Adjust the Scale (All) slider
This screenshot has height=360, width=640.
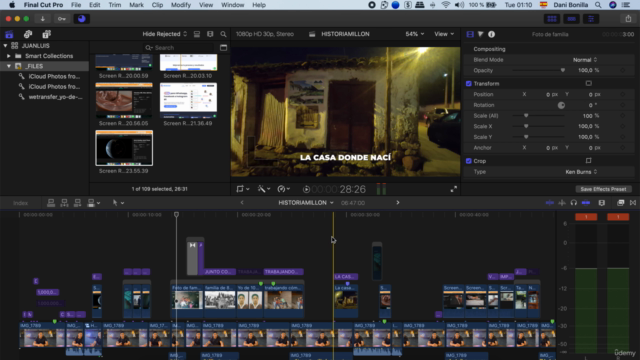tap(538, 116)
